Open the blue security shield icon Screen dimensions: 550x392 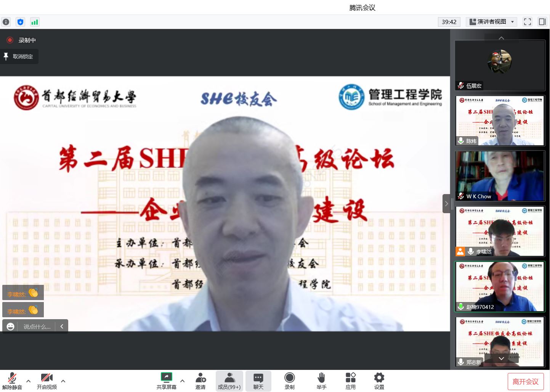coord(20,22)
